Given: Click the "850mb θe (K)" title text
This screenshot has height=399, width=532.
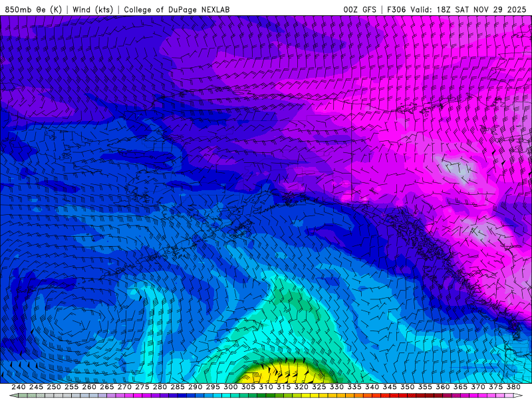Looking at the screenshot, I should [x=34, y=9].
